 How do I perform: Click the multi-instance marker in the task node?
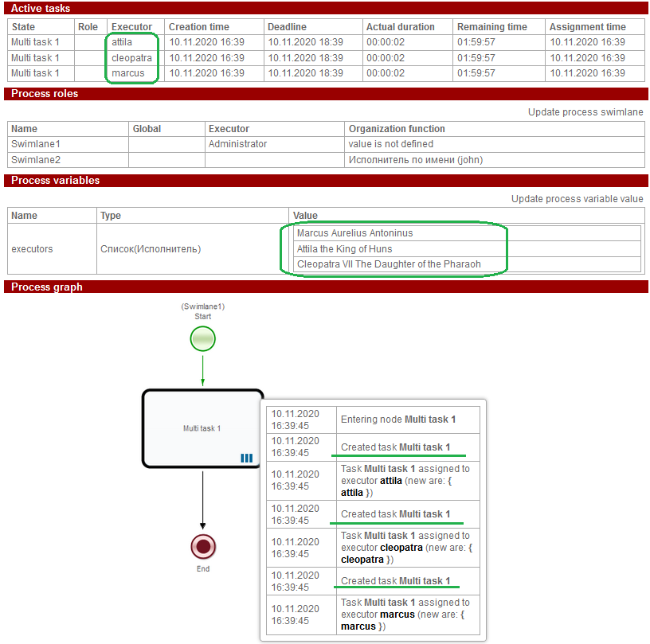pos(246,458)
